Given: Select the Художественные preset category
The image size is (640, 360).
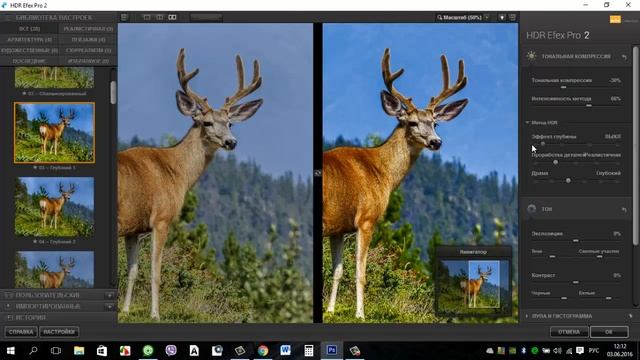Looking at the screenshot, I should coord(29,50).
